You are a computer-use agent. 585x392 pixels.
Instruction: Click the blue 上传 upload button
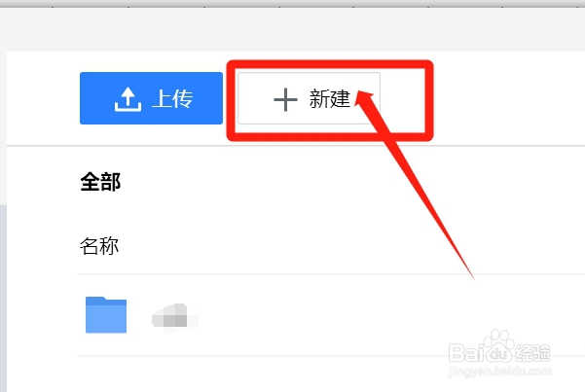151,98
